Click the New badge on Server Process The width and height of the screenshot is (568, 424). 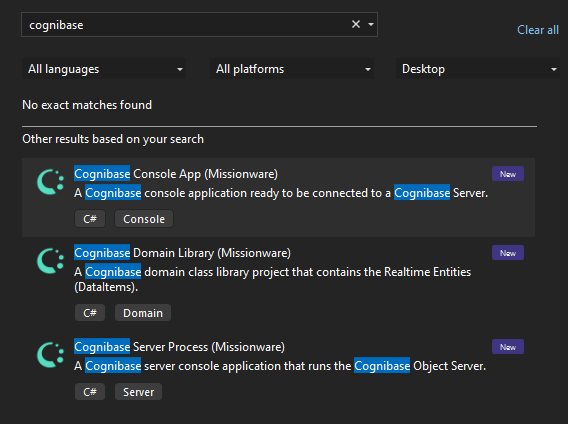(508, 347)
